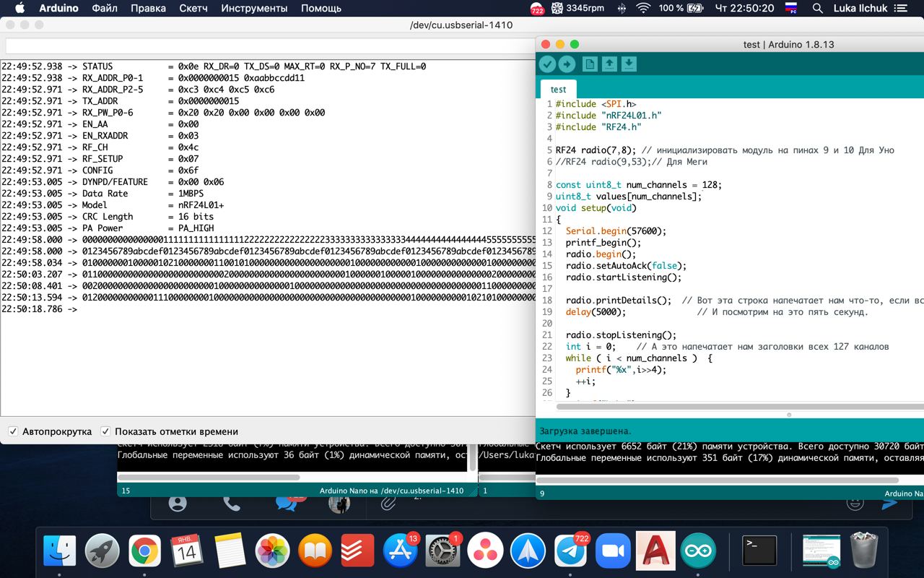Click the Upload arrow button in Arduino
The image size is (924, 578).
tap(567, 64)
